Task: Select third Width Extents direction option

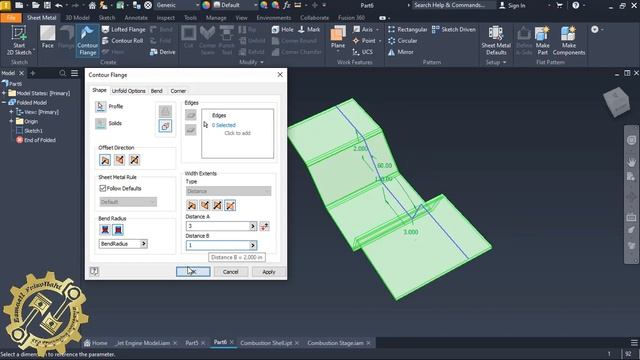Action: (x=218, y=205)
